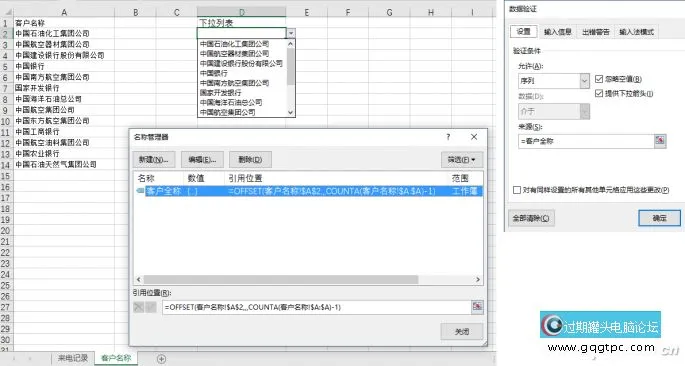Click up arrow of dropdown list scrollbar
The image size is (685, 366).
coord(291,44)
